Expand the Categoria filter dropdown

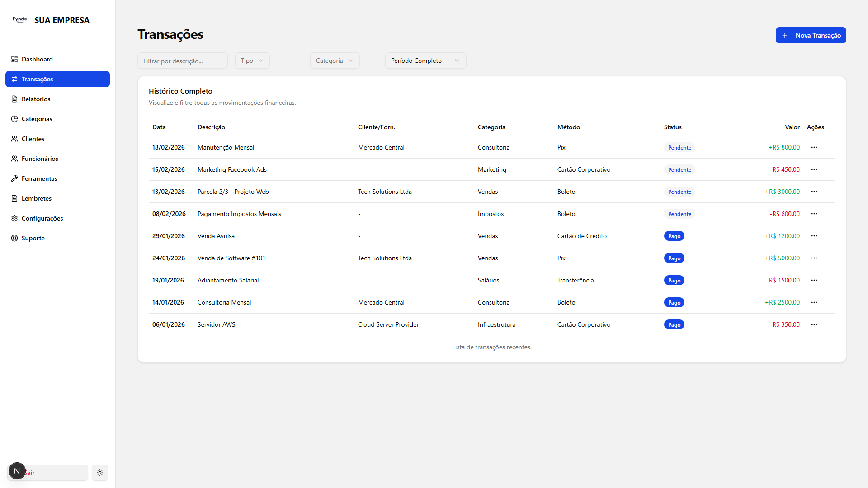(x=335, y=61)
